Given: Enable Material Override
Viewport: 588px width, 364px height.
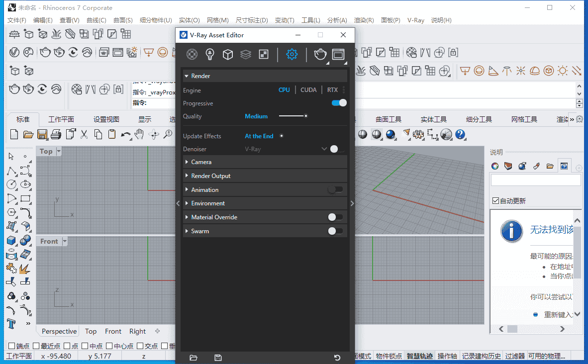Looking at the screenshot, I should coord(335,217).
